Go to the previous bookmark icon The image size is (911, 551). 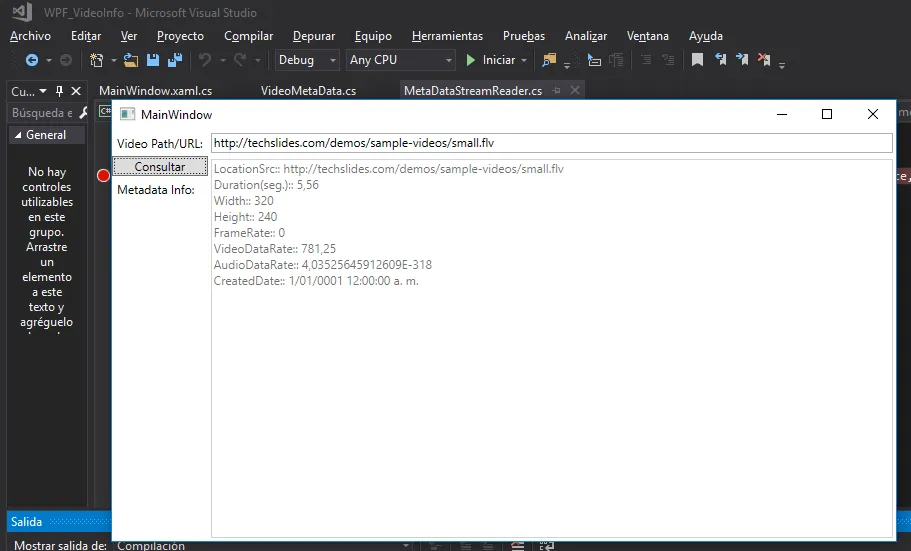720,59
